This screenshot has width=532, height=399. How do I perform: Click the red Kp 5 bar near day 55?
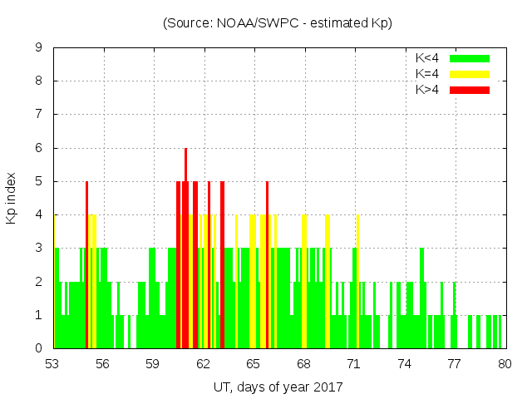86,266
